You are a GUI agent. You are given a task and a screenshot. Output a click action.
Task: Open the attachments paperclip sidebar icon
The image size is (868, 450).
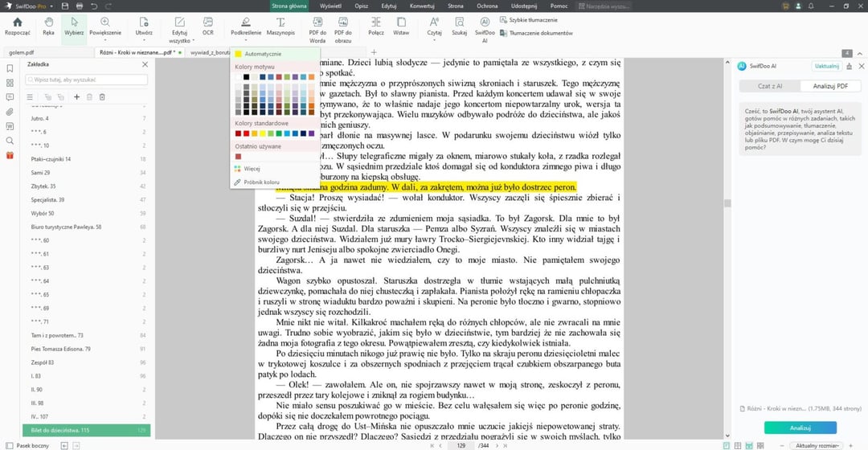[10, 111]
